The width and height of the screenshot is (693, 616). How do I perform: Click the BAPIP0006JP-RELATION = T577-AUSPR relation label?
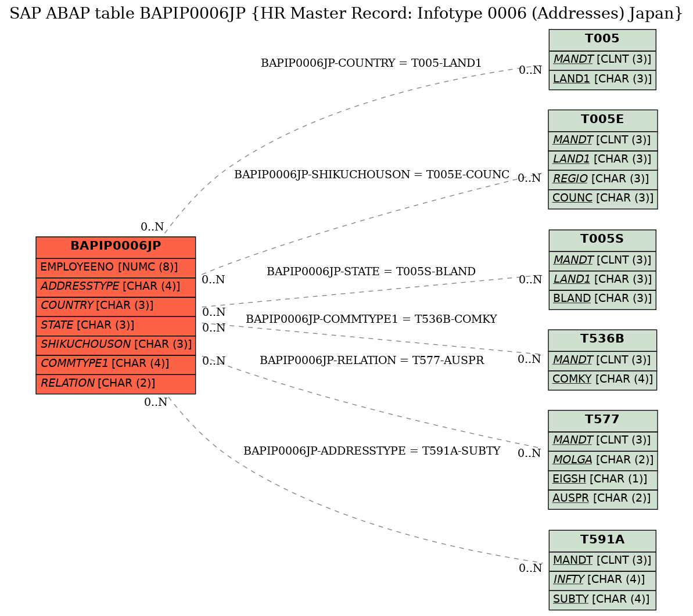372,361
